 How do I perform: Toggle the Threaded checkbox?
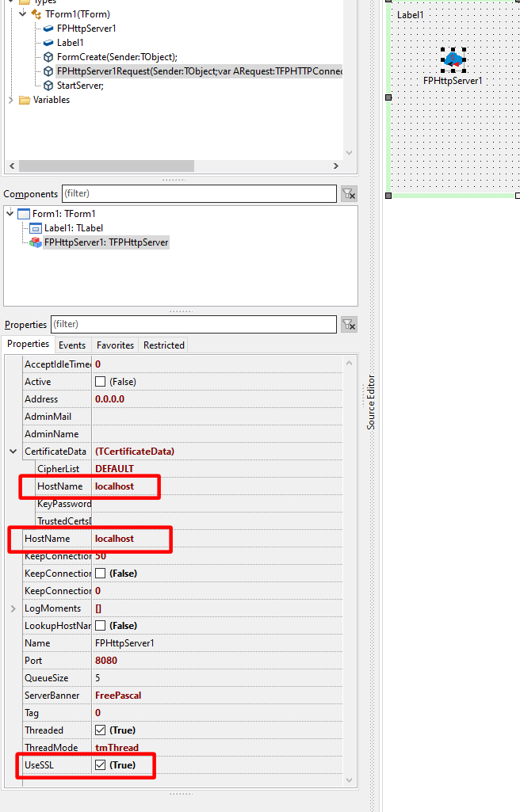coord(101,730)
